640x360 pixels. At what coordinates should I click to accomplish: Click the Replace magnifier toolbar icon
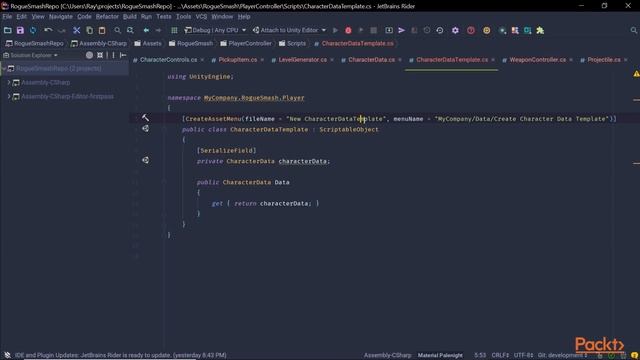coord(130,30)
